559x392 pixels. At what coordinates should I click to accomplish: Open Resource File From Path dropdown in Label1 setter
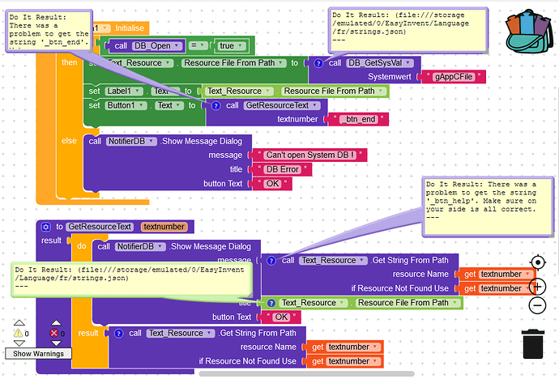click(334, 92)
